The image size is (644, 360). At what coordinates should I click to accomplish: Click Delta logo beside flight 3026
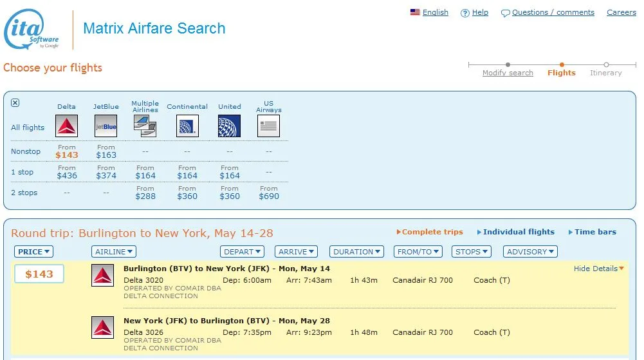103,328
